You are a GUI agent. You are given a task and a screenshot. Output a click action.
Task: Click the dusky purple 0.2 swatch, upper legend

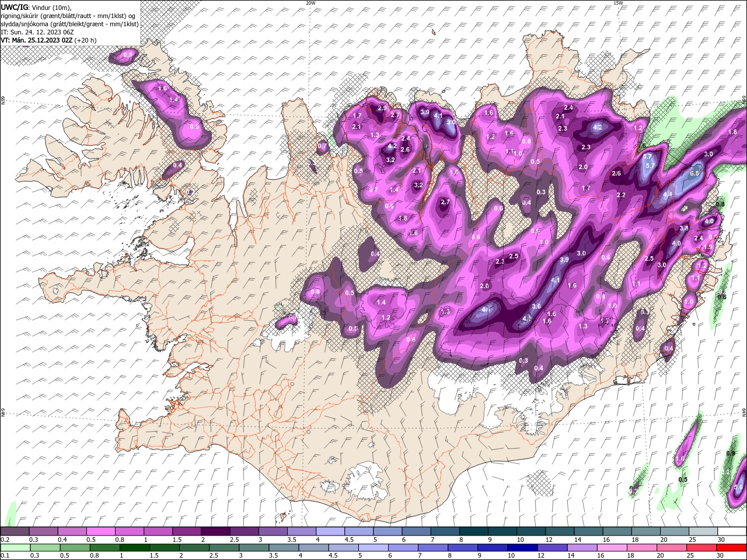[15, 531]
